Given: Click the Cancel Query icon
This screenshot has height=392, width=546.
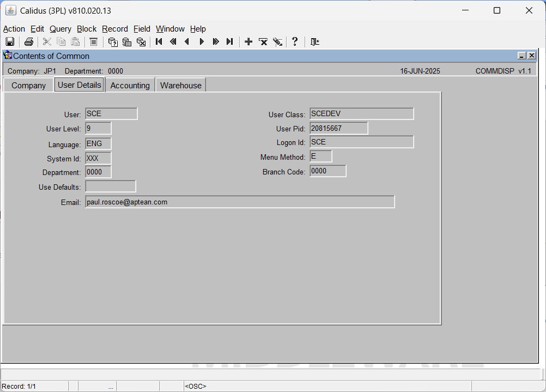Looking at the screenshot, I should click(x=141, y=42).
